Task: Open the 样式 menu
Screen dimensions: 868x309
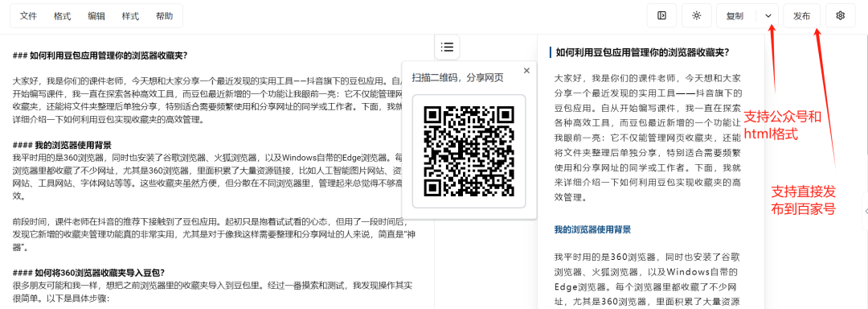Action: (130, 16)
